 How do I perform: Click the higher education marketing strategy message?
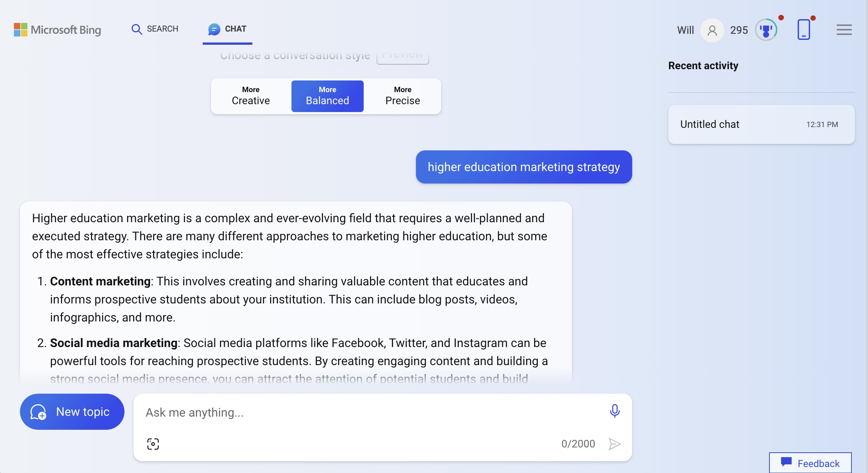[x=524, y=167]
